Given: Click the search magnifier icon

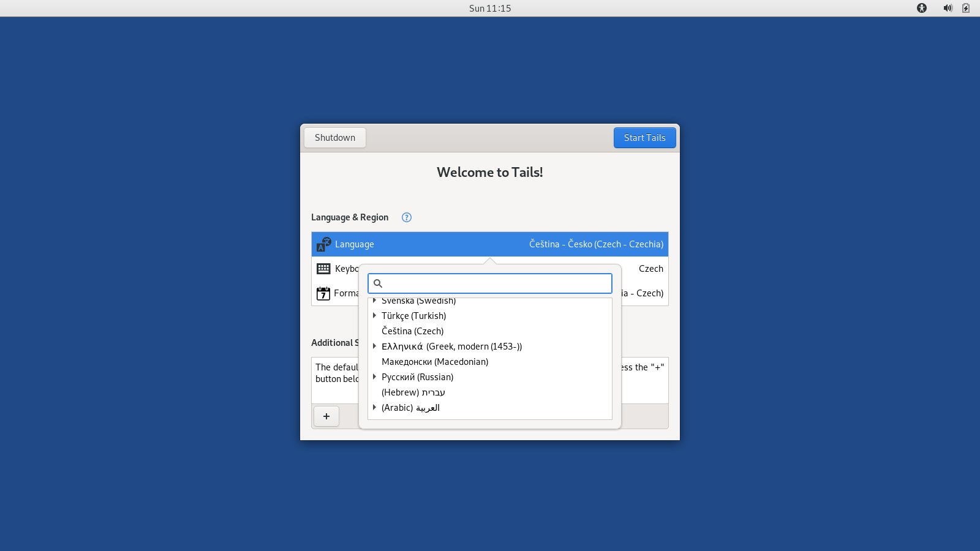Looking at the screenshot, I should 378,283.
